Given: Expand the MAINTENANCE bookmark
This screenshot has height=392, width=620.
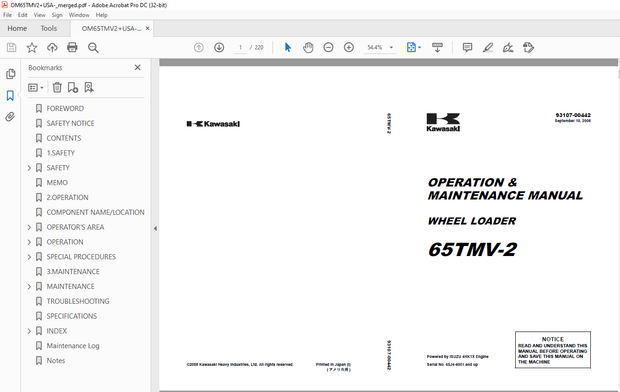Looking at the screenshot, I should pos(29,287).
